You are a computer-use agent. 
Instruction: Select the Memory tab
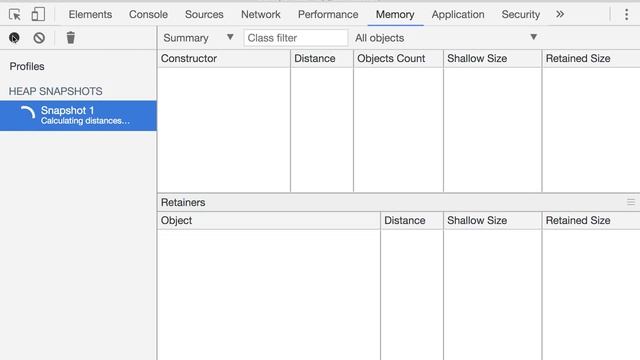coord(395,14)
